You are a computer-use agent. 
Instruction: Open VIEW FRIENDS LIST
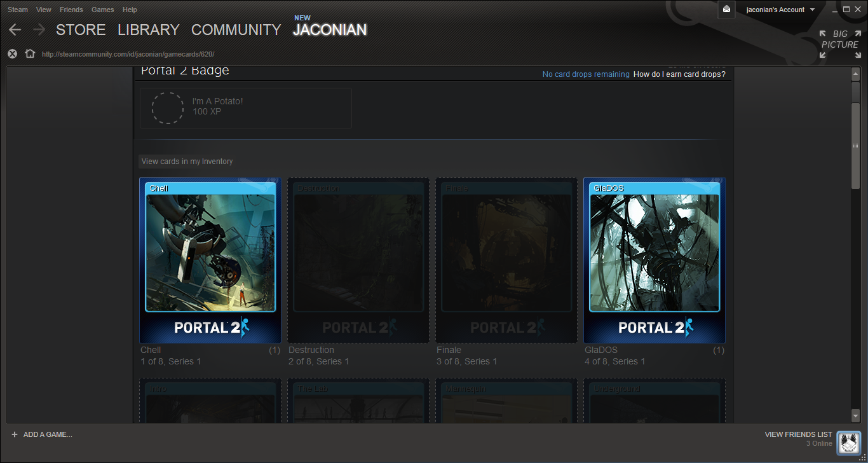point(799,434)
